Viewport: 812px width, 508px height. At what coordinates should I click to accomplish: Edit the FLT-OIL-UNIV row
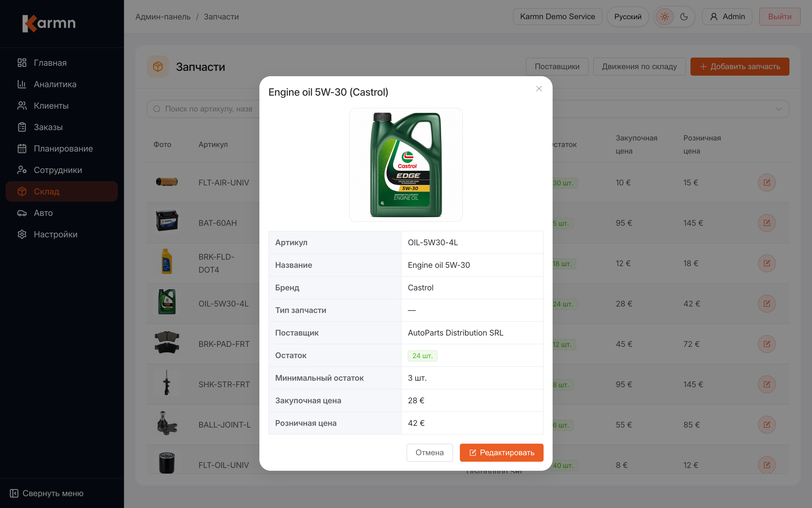click(x=767, y=465)
